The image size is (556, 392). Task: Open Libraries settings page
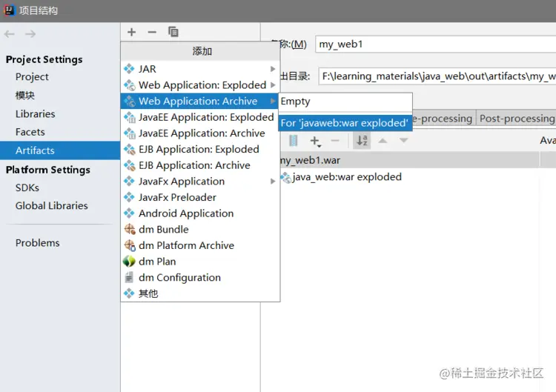(35, 114)
